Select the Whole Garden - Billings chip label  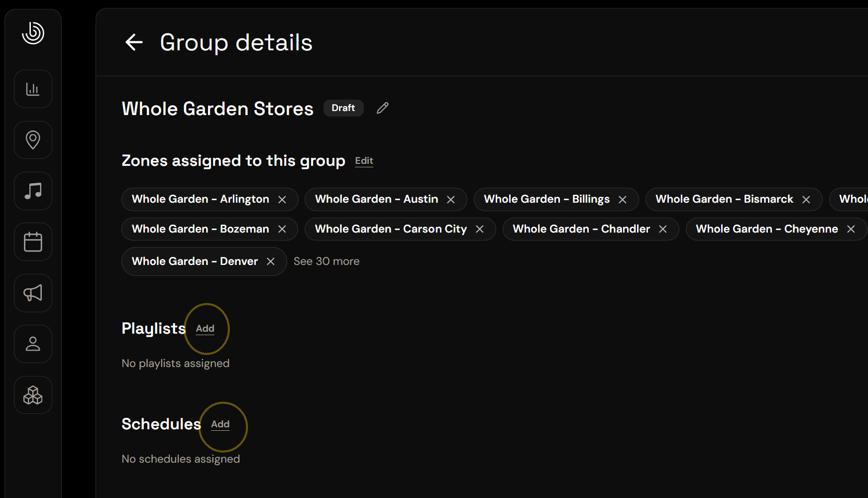click(547, 199)
